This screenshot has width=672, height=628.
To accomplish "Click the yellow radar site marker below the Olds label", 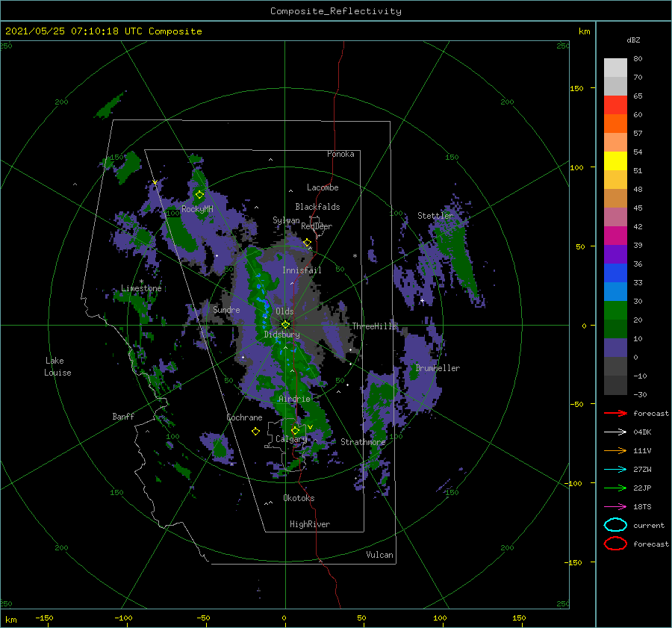I will (x=285, y=325).
